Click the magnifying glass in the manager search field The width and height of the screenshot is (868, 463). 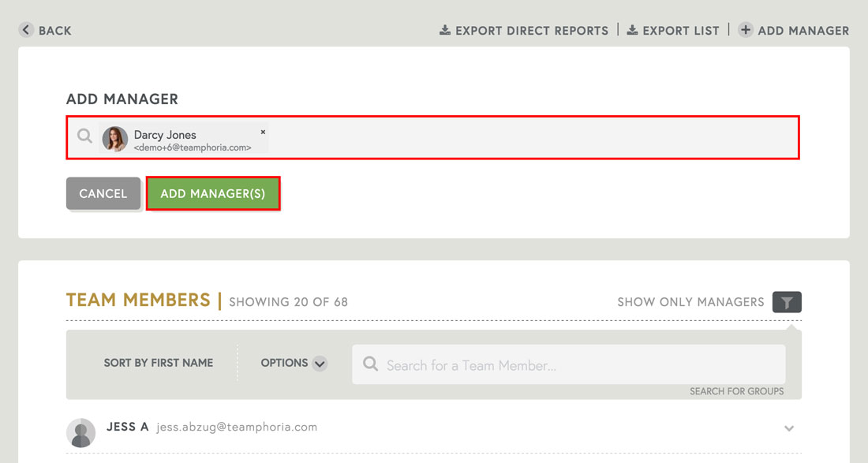[x=84, y=136]
